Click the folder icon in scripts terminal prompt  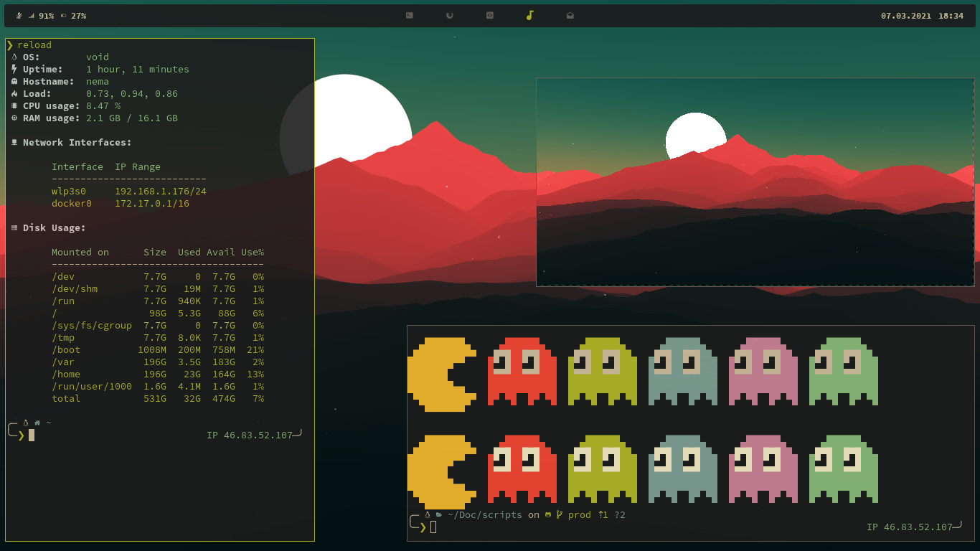coord(439,514)
